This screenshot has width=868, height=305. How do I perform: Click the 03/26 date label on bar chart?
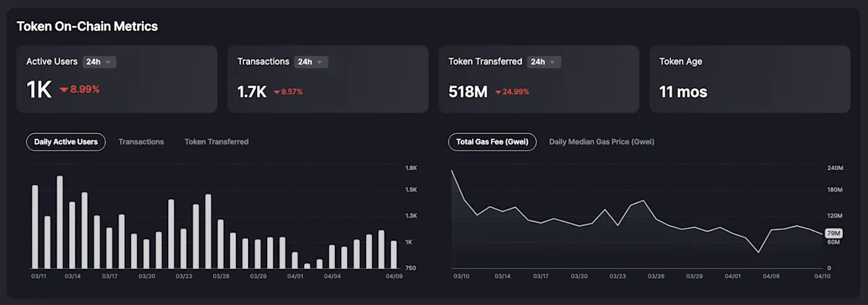coord(221,276)
